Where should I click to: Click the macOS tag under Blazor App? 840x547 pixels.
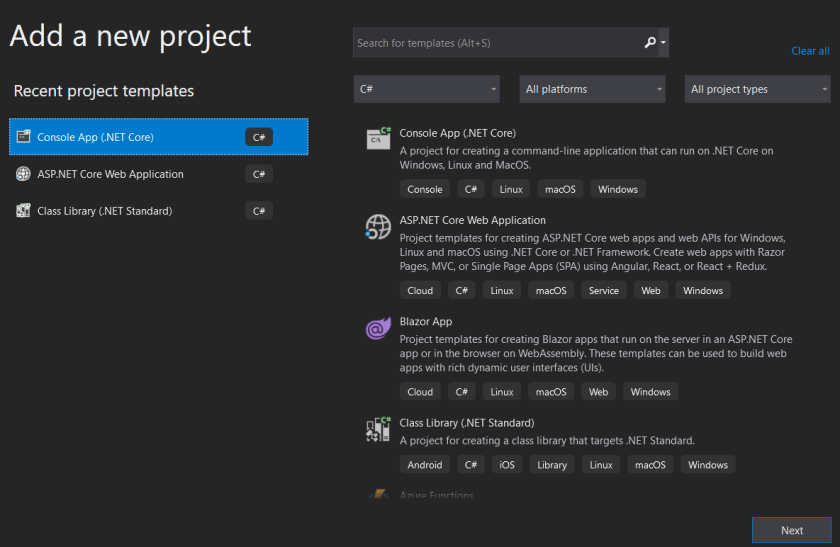[551, 392]
